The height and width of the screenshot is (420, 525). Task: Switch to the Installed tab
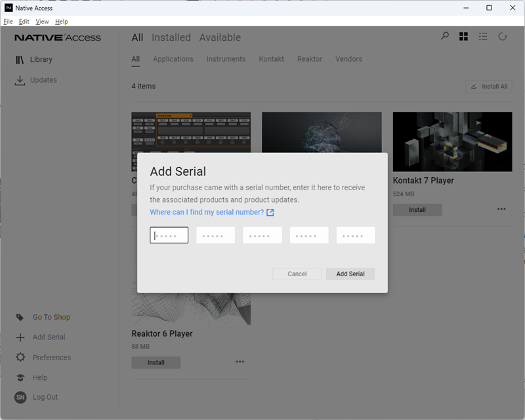[x=171, y=37]
